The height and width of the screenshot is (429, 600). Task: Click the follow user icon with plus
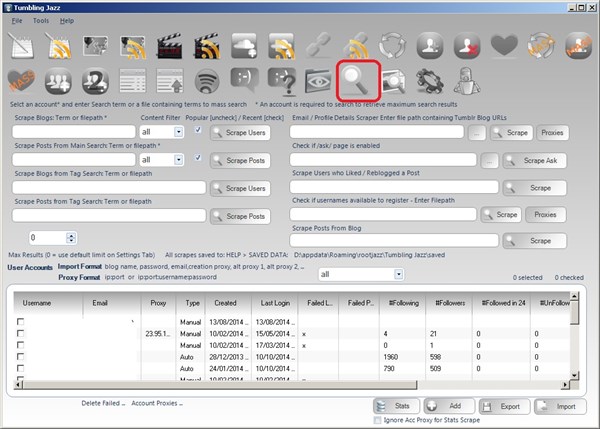[x=430, y=46]
